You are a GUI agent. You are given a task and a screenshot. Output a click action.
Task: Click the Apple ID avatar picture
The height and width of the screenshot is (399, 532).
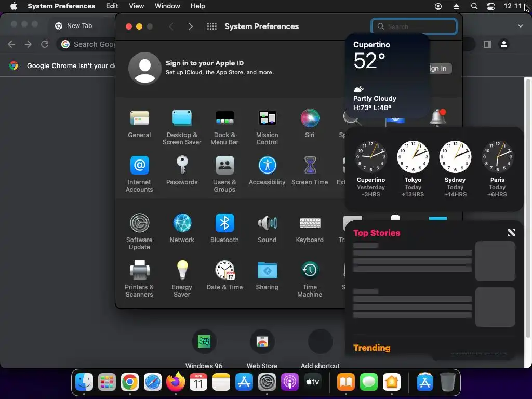145,68
